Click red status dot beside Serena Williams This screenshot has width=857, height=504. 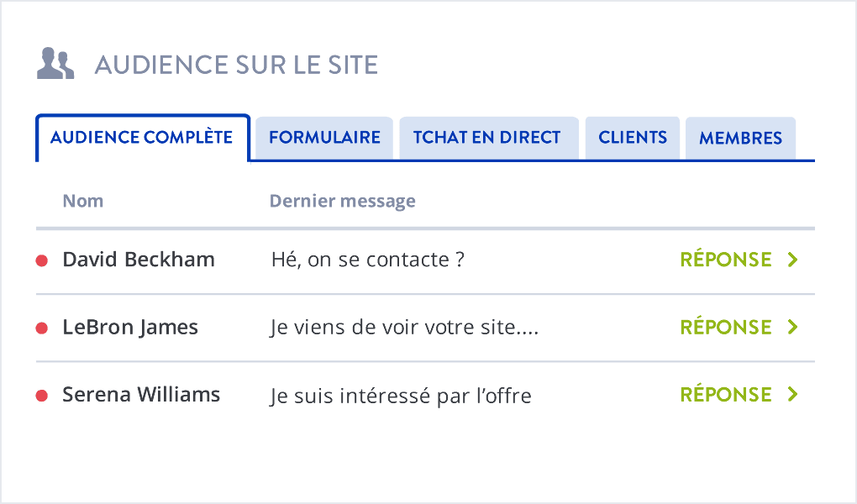click(x=41, y=395)
